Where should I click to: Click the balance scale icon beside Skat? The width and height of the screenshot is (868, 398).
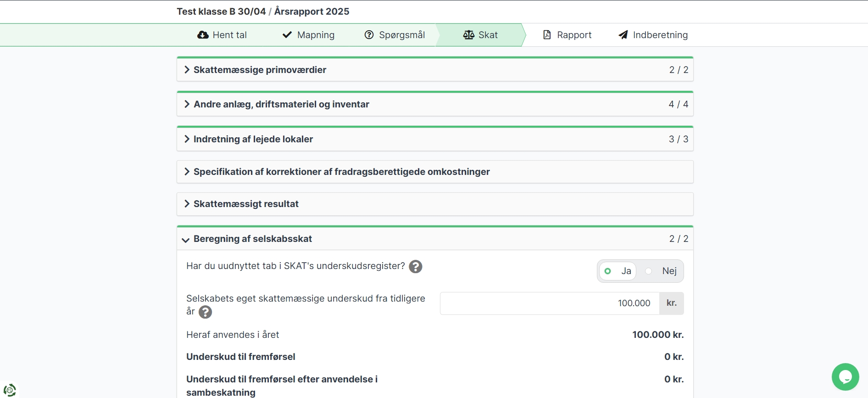coord(468,35)
